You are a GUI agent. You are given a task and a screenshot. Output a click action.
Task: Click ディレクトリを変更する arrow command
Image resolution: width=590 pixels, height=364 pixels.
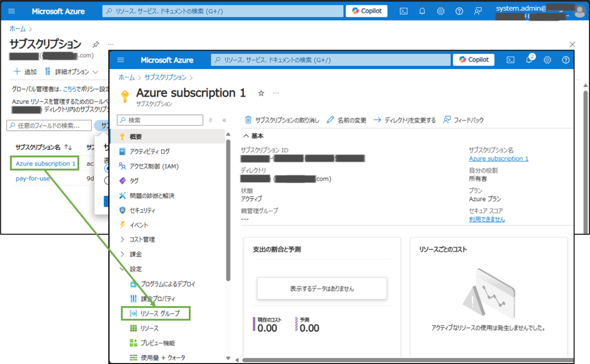405,120
